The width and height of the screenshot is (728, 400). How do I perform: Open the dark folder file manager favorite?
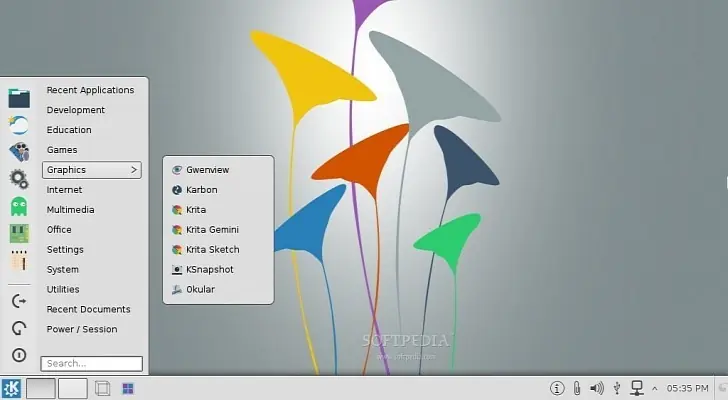[19, 98]
